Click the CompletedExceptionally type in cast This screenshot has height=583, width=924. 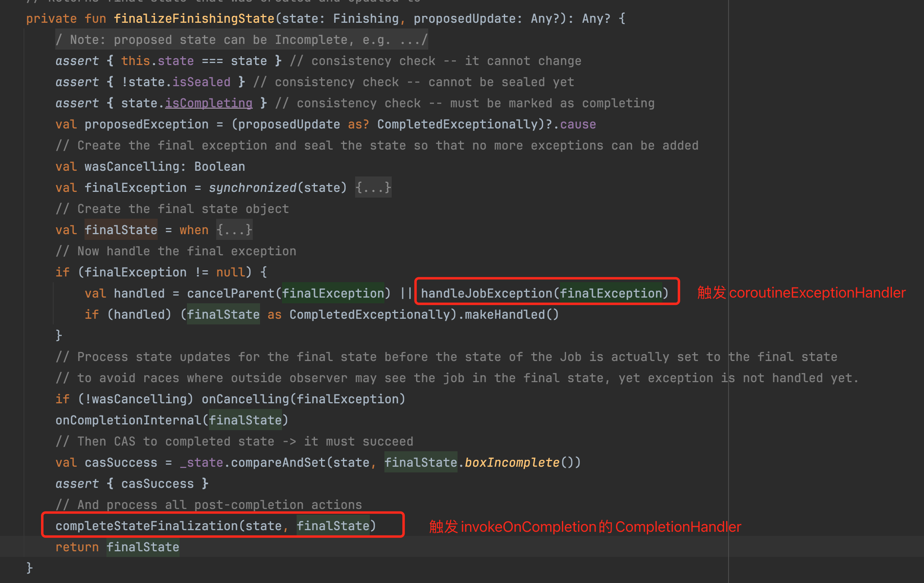[x=369, y=314]
